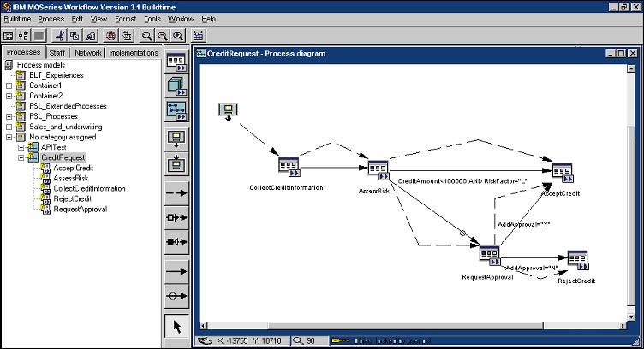Select the program activity palette tool

(177, 62)
